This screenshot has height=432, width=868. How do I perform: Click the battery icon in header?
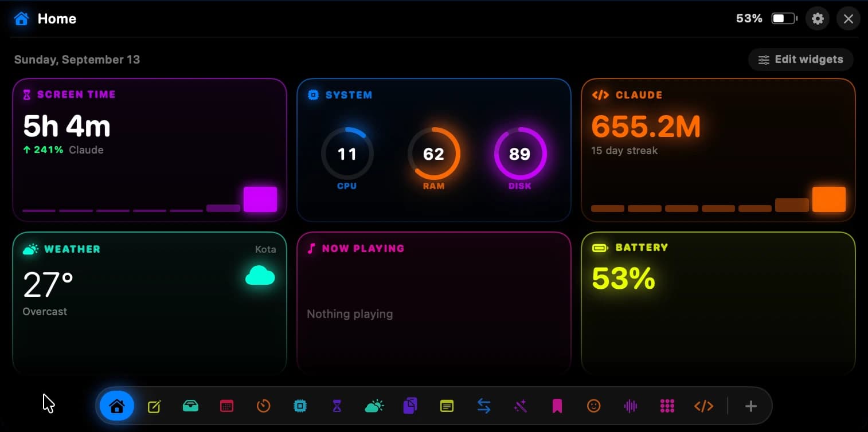(x=785, y=19)
